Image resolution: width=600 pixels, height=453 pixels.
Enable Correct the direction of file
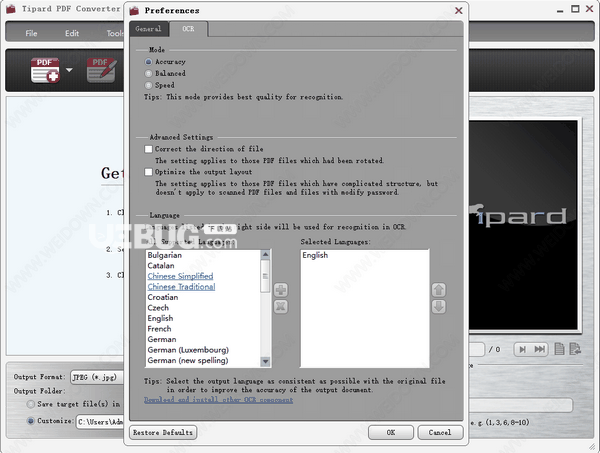click(148, 149)
